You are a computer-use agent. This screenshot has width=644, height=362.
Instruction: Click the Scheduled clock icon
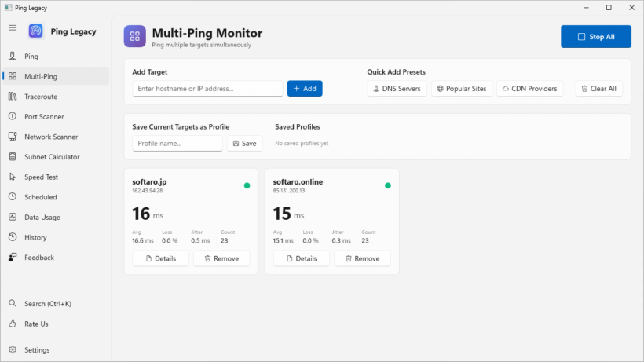(x=13, y=197)
